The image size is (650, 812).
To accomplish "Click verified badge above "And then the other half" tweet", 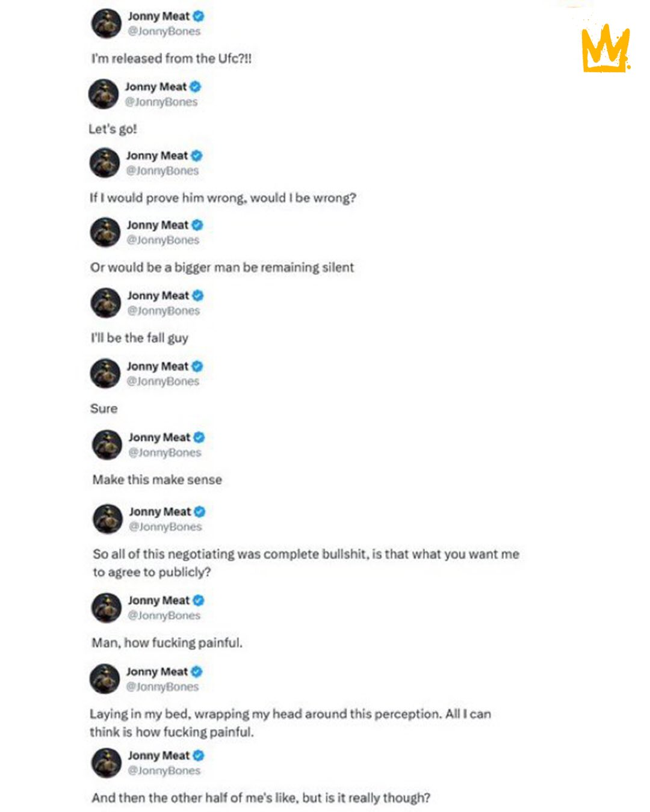I will [x=198, y=755].
